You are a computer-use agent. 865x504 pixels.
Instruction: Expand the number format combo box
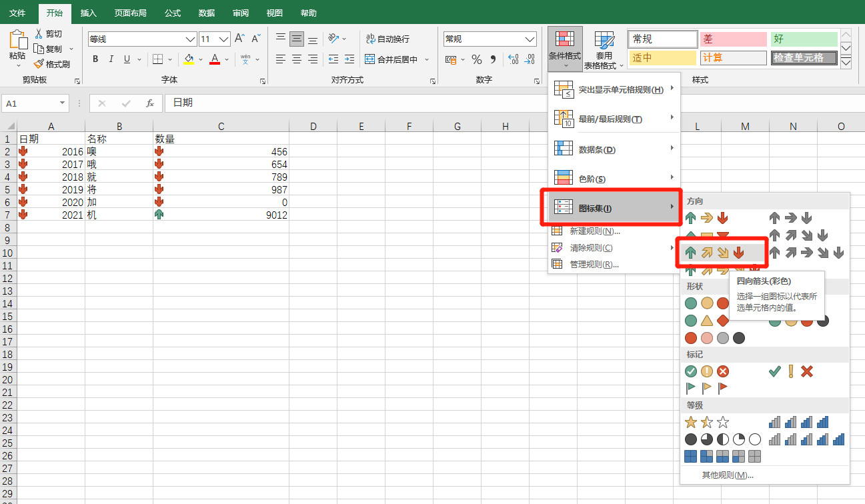[530, 39]
